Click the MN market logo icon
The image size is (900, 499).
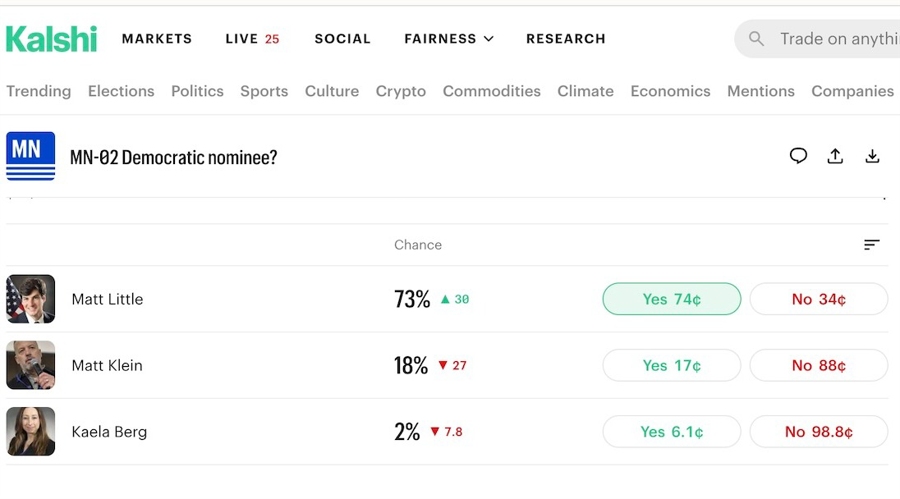click(x=30, y=156)
